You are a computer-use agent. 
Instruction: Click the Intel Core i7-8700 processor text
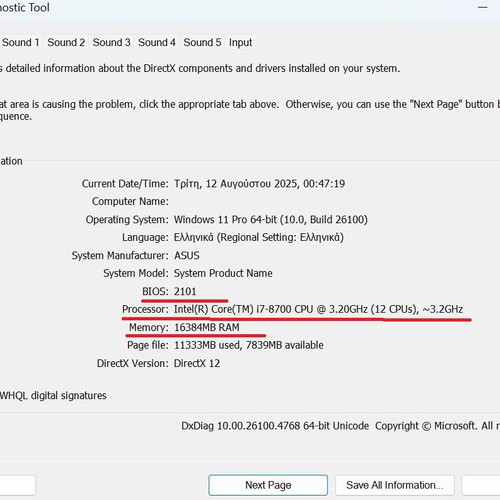click(x=318, y=309)
